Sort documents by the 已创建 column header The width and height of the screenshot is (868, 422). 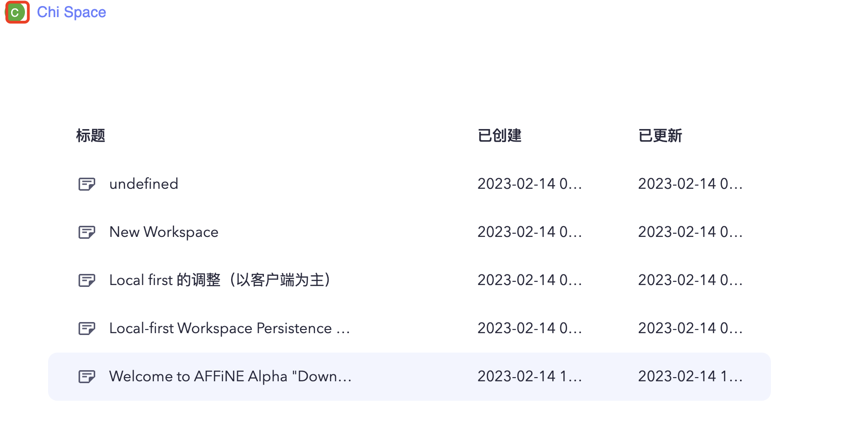click(500, 136)
